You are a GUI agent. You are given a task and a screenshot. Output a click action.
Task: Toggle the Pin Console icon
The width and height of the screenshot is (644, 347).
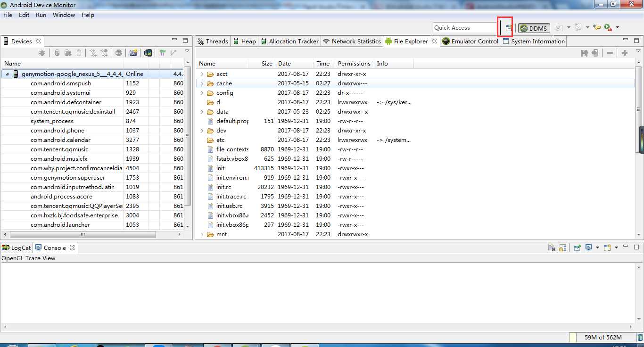[x=578, y=248]
